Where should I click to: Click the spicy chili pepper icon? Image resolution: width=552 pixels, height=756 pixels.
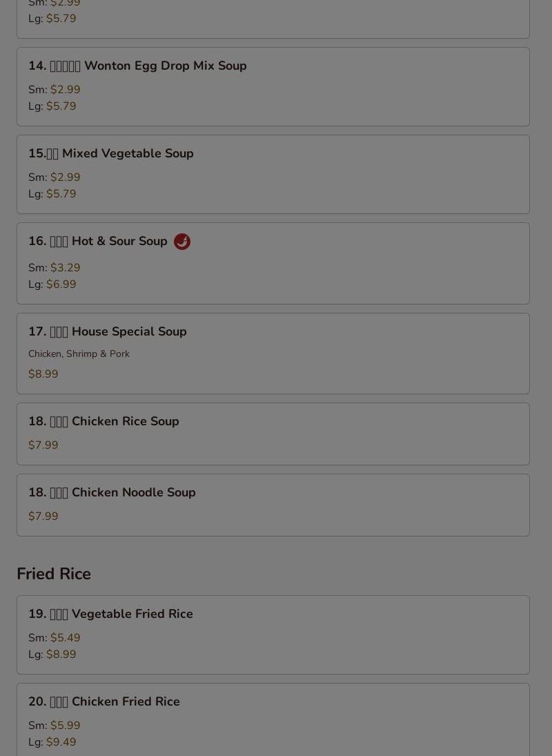click(x=182, y=242)
